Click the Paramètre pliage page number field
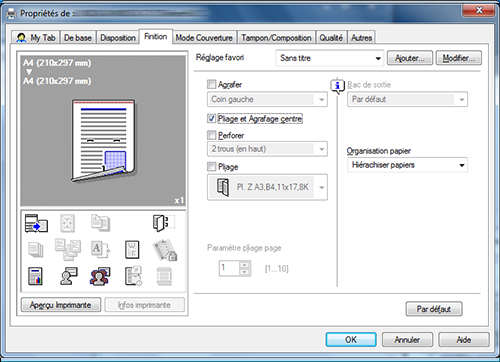The image size is (500, 362). click(x=229, y=268)
